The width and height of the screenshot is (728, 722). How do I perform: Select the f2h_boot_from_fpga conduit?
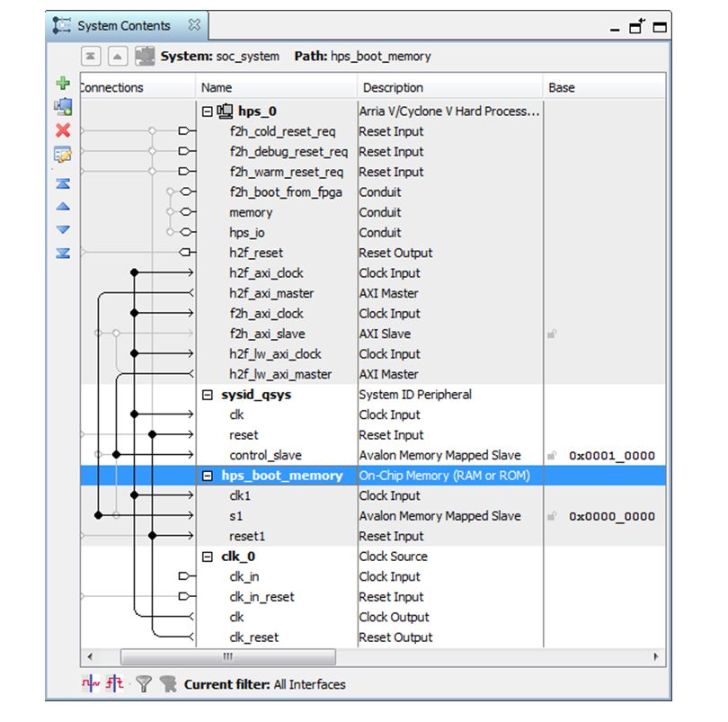click(x=286, y=192)
